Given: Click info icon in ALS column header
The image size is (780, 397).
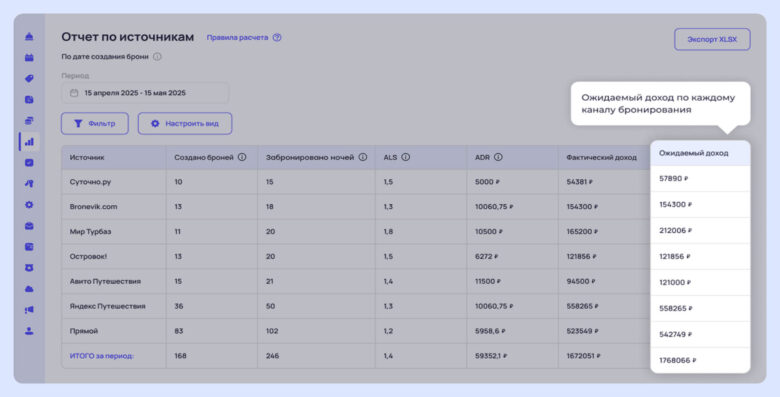Looking at the screenshot, I should coord(405,157).
